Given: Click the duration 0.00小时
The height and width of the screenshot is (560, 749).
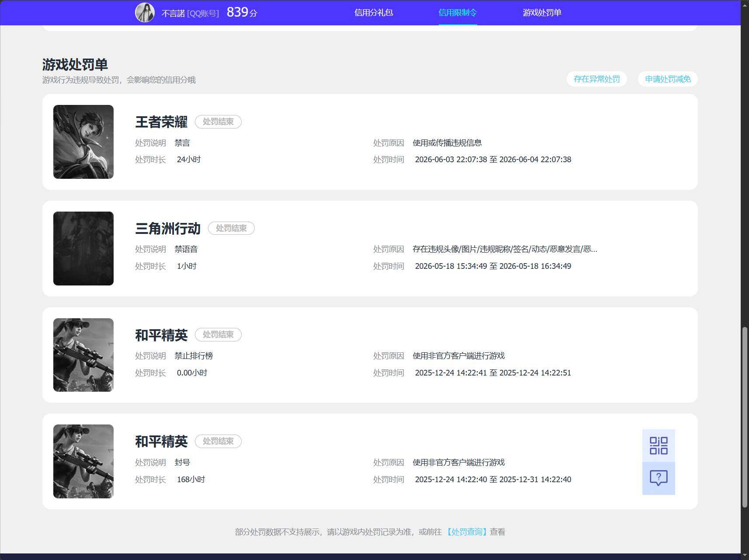Looking at the screenshot, I should click(x=192, y=373).
